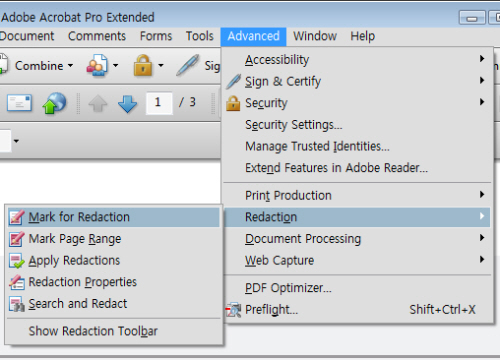Click the Mark for Redaction icon
Viewport: 500px width, 360px height.
click(17, 217)
